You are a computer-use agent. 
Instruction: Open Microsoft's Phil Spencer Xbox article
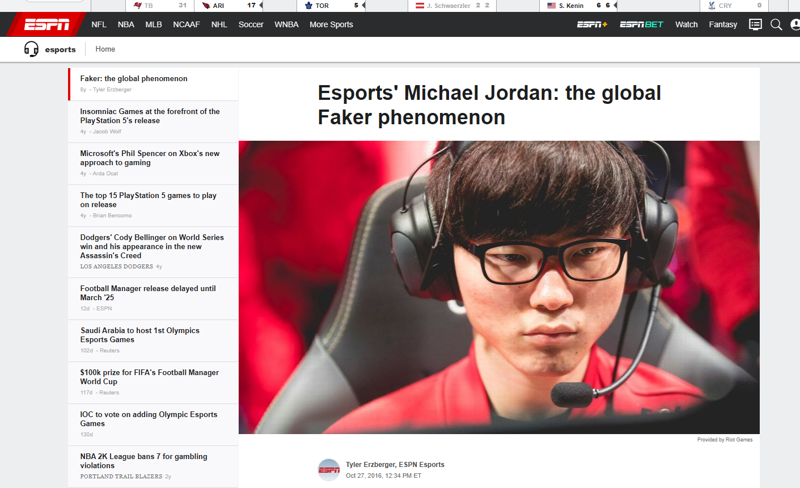(x=150, y=158)
